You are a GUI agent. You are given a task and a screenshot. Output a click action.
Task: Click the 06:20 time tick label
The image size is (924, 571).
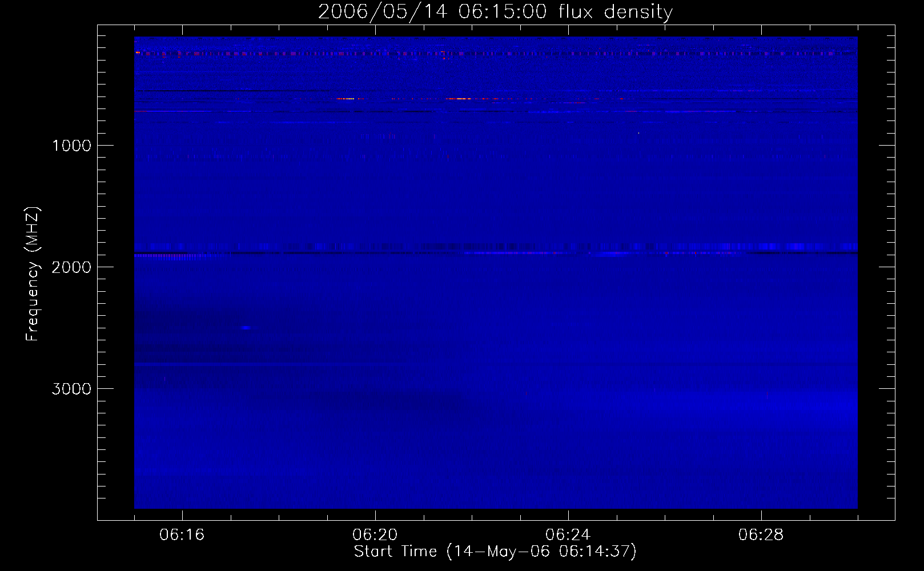coord(375,535)
